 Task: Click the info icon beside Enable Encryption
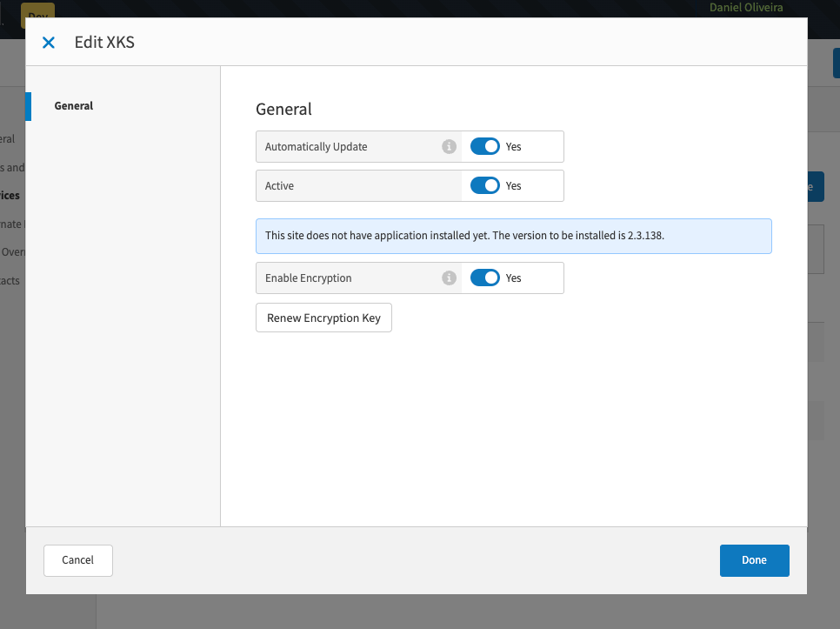pos(450,278)
